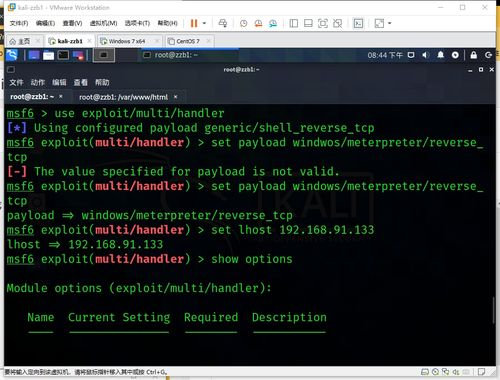Image resolution: width=500 pixels, height=380 pixels.
Task: Close the /var/www/html terminal tab
Action: pos(176,97)
